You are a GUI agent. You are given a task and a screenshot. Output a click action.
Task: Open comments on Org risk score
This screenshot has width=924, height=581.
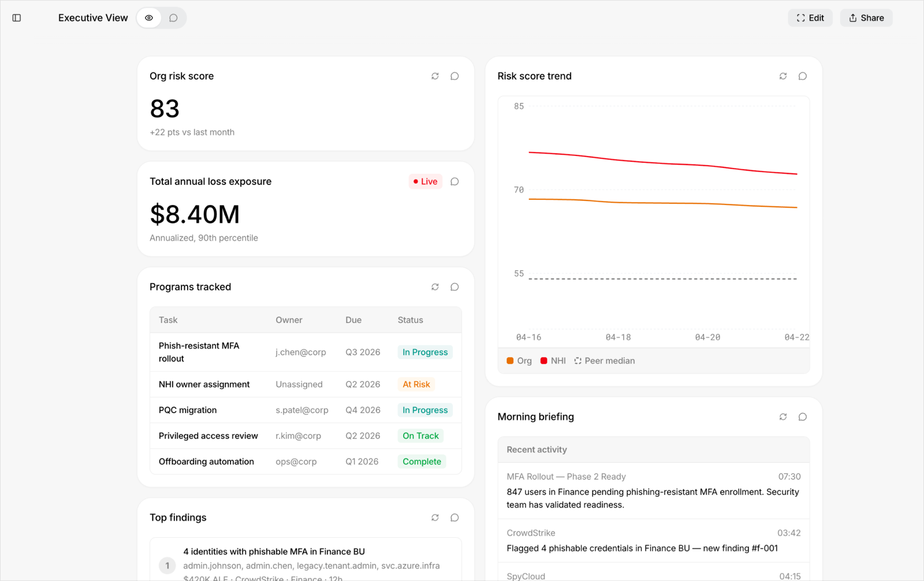pyautogui.click(x=454, y=76)
